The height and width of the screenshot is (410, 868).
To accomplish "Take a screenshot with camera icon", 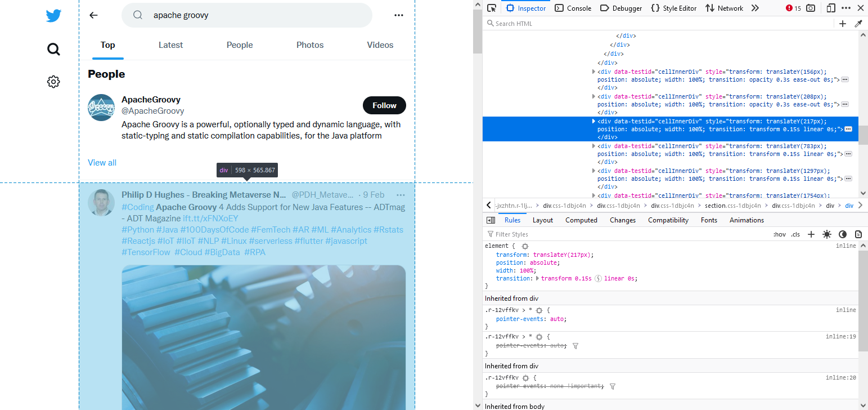I will [811, 8].
